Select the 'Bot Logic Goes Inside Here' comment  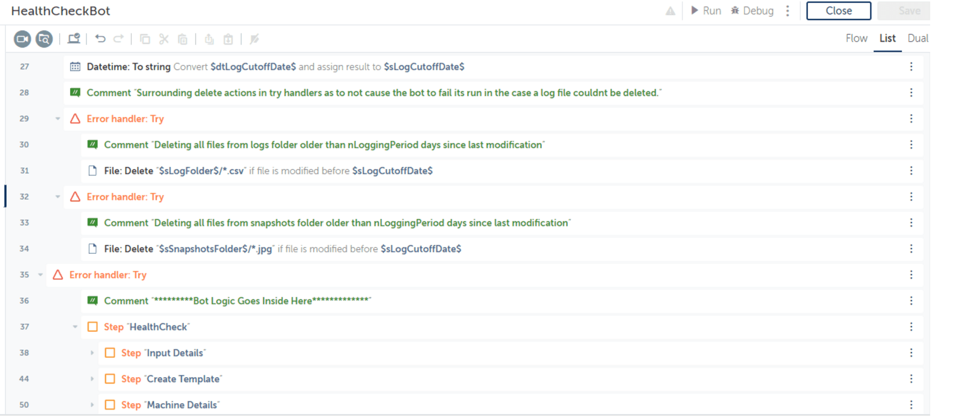[502, 301]
